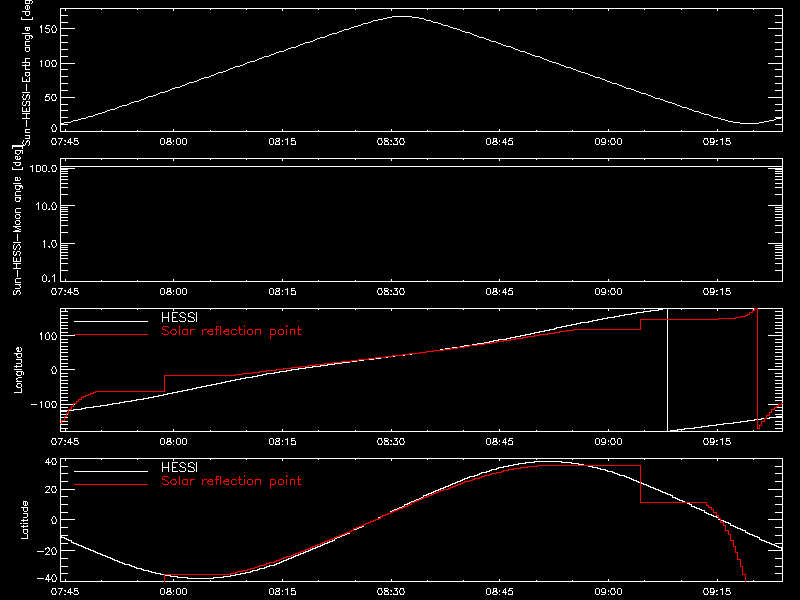
Task: Click the red vertical wrap line in the Longitude plot
Action: pyautogui.click(x=758, y=368)
